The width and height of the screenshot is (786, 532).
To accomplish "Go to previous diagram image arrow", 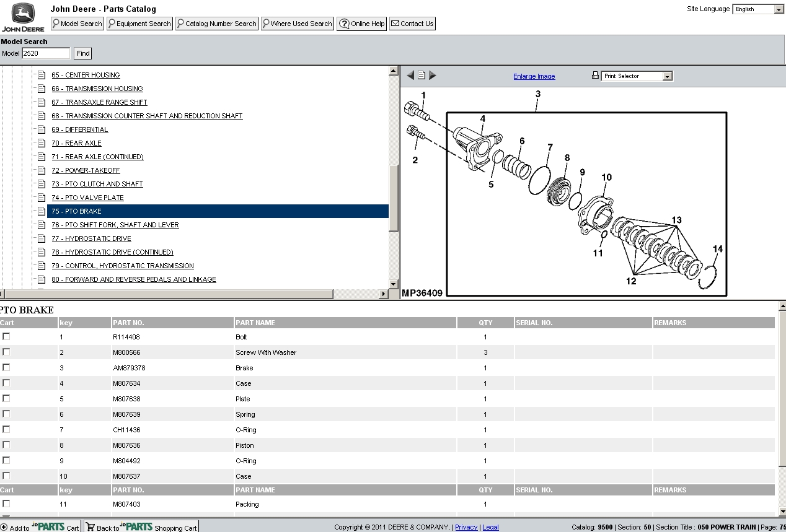I will click(x=410, y=76).
